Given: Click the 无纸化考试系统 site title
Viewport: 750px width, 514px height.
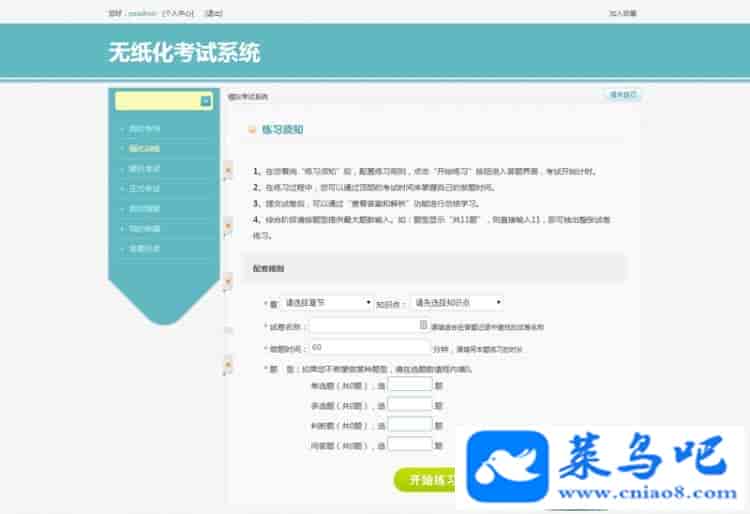Looking at the screenshot, I should [184, 52].
